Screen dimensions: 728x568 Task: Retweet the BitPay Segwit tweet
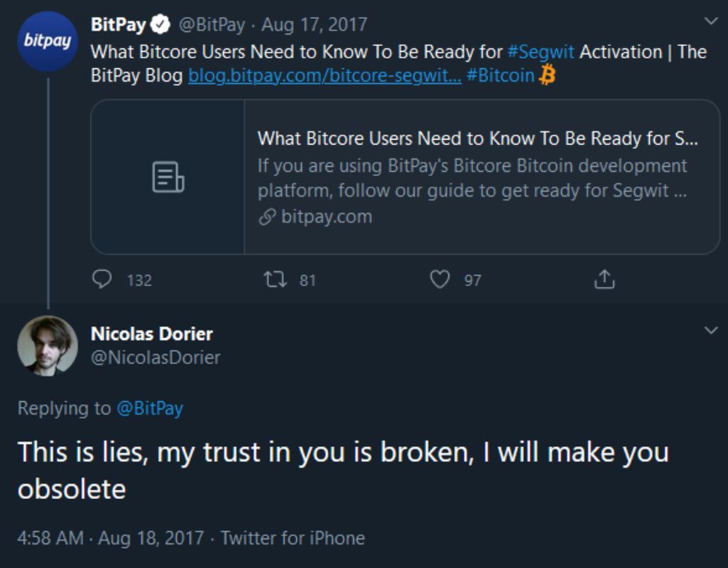click(x=275, y=279)
